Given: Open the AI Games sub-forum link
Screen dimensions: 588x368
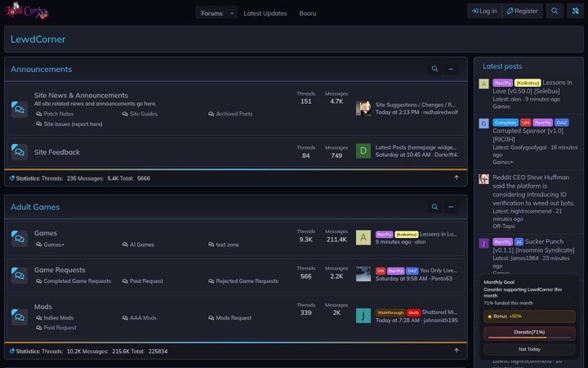Looking at the screenshot, I should (x=138, y=245).
